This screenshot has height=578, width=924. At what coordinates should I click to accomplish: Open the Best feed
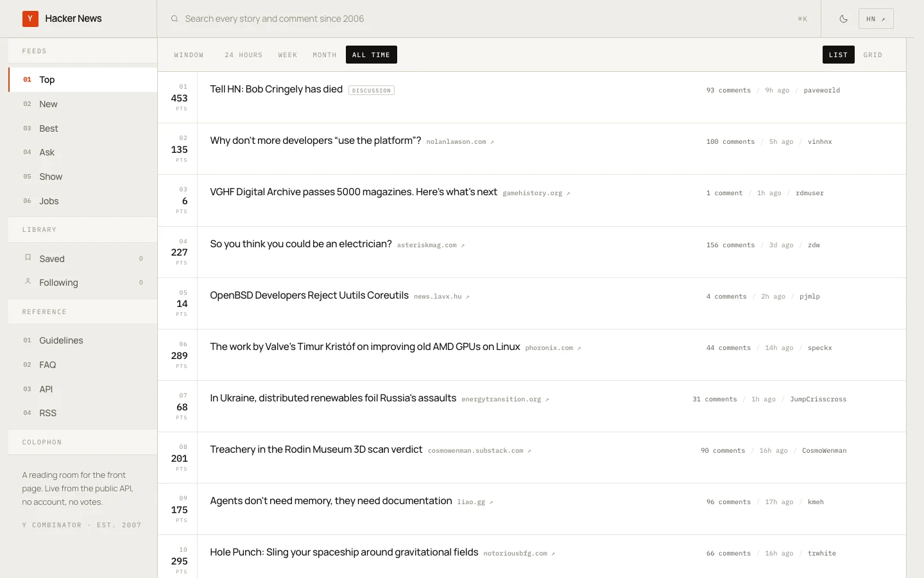pyautogui.click(x=83, y=128)
